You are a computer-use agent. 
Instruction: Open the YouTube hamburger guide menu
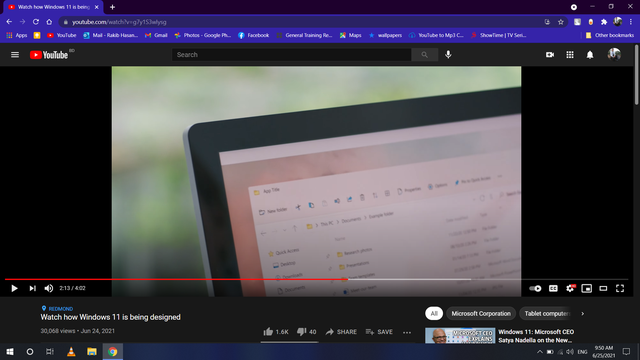tap(15, 55)
